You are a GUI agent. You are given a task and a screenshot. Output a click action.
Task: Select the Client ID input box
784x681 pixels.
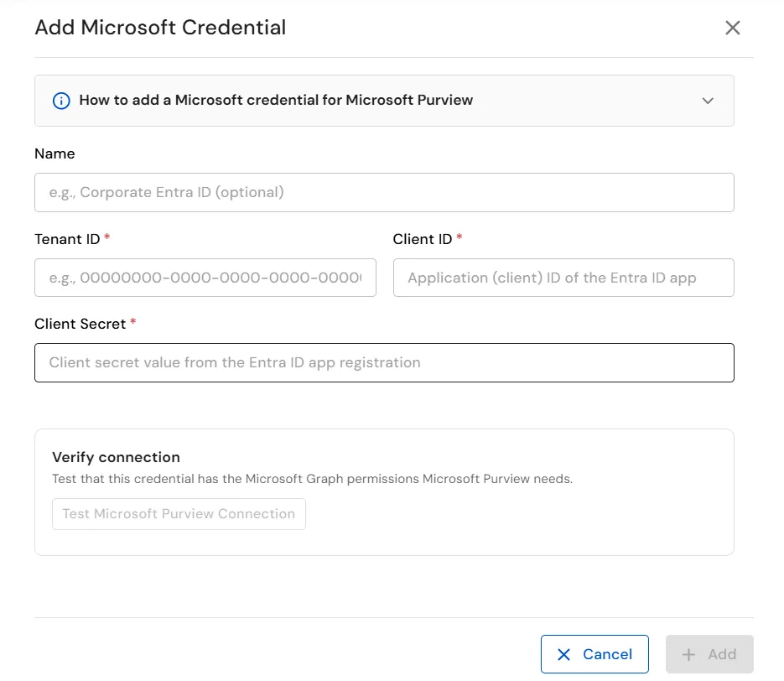click(563, 278)
